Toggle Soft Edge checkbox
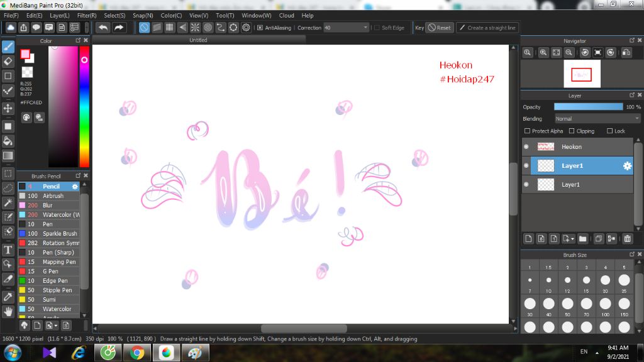Viewport: 644px width, 362px height. (x=377, y=28)
